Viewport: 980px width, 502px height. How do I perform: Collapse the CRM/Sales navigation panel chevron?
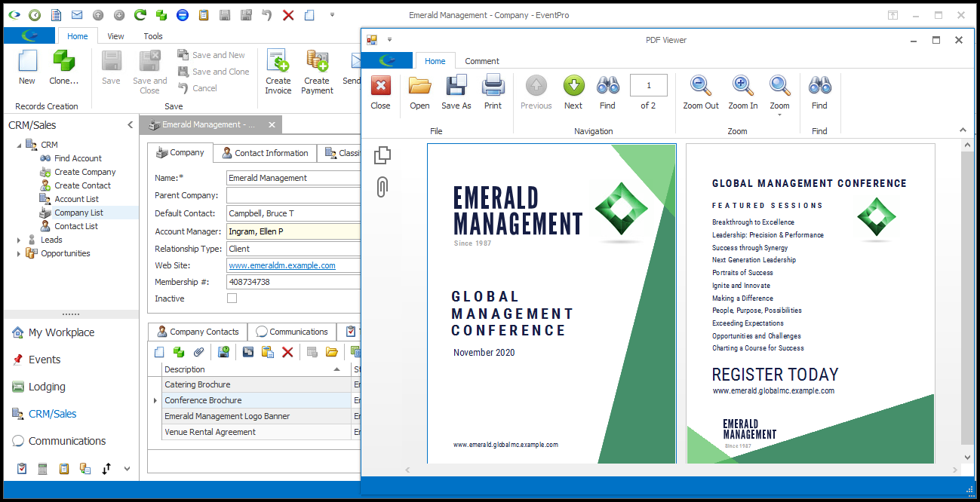tap(130, 125)
